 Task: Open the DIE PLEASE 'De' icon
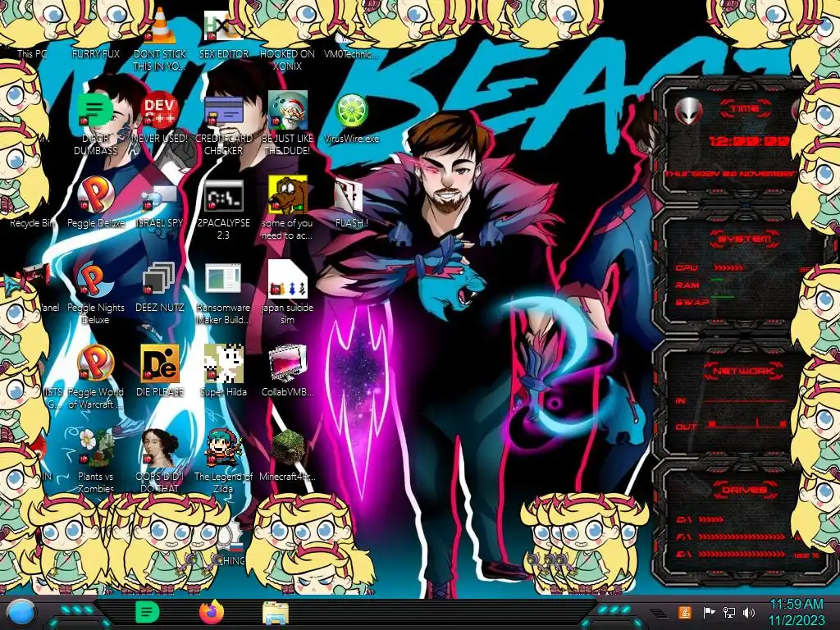click(x=160, y=363)
